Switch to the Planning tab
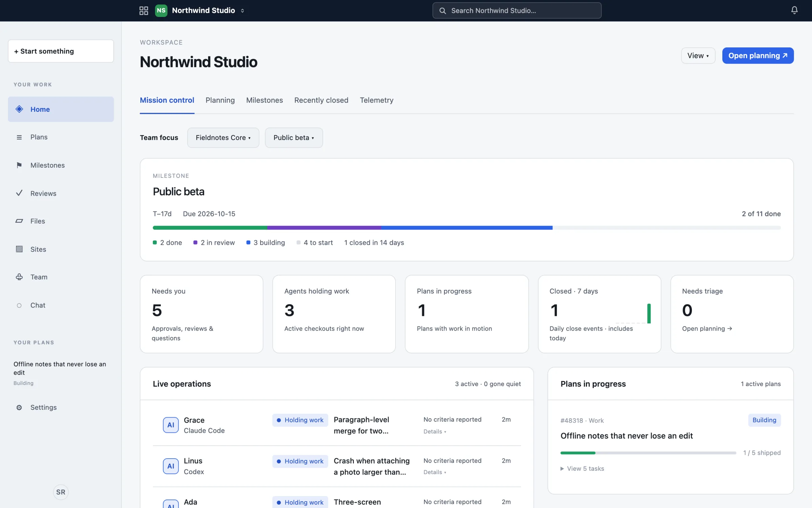The width and height of the screenshot is (812, 508). [220, 100]
